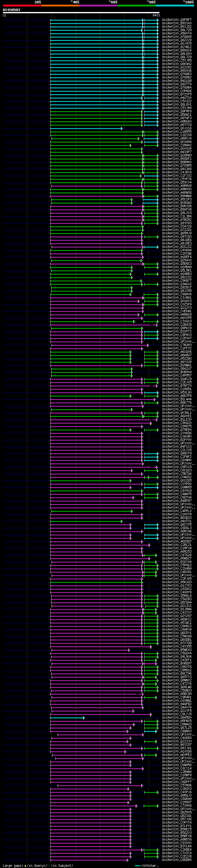Open hit UniRef100_B9IJD2

pyautogui.click(x=177, y=26)
